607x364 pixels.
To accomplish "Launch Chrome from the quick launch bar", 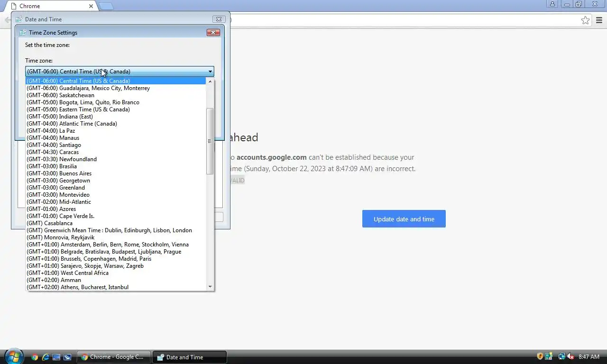I will tap(35, 357).
